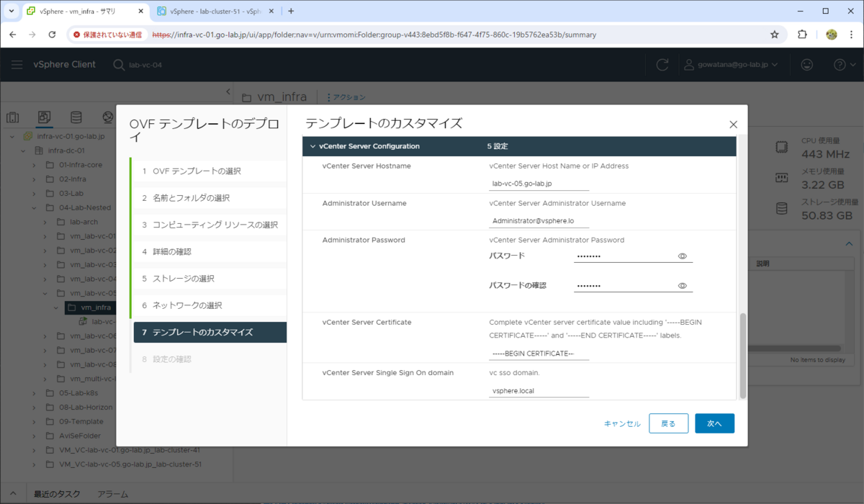Click the 戻る back button
Viewport: 864px width, 504px height.
point(668,423)
